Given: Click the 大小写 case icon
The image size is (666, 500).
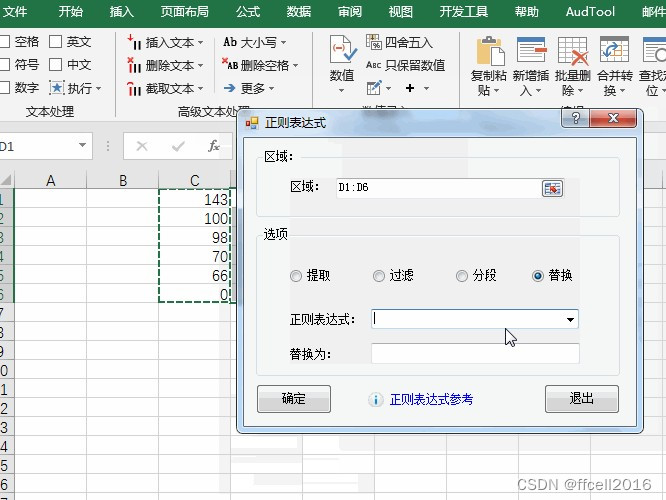Looking at the screenshot, I should point(230,42).
